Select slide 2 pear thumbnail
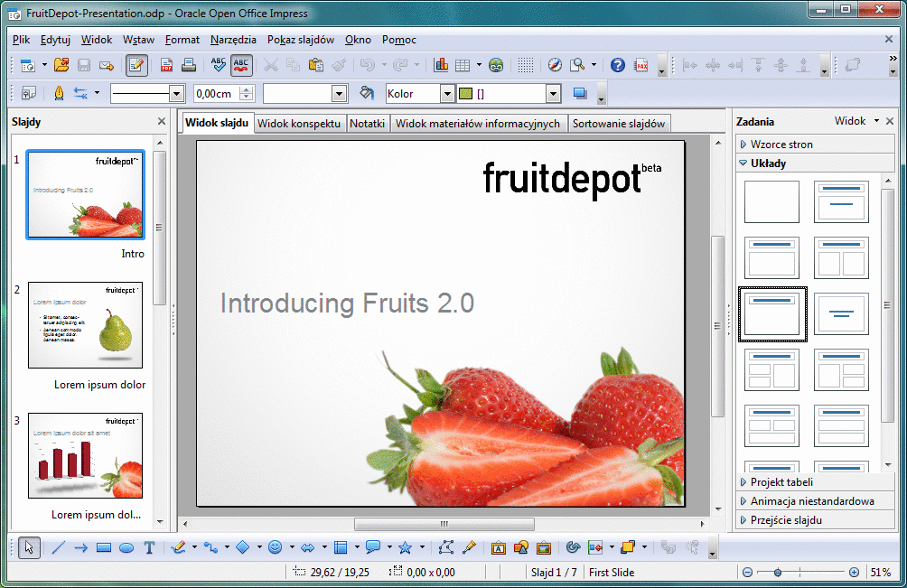 pyautogui.click(x=86, y=325)
